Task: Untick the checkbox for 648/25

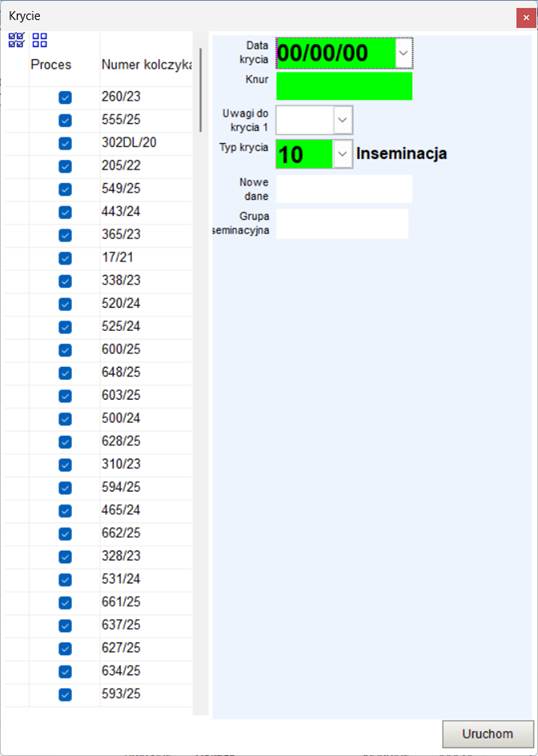Action: [65, 373]
